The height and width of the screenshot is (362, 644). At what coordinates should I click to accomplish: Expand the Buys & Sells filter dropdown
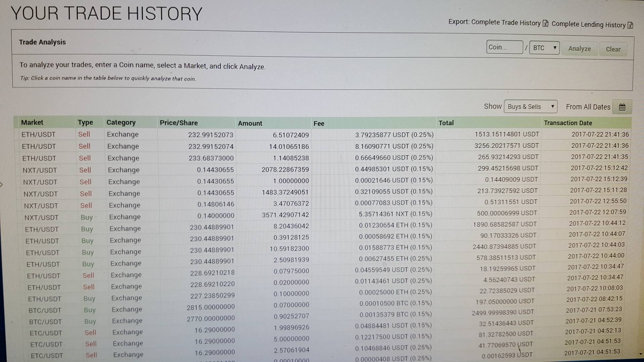coord(530,107)
